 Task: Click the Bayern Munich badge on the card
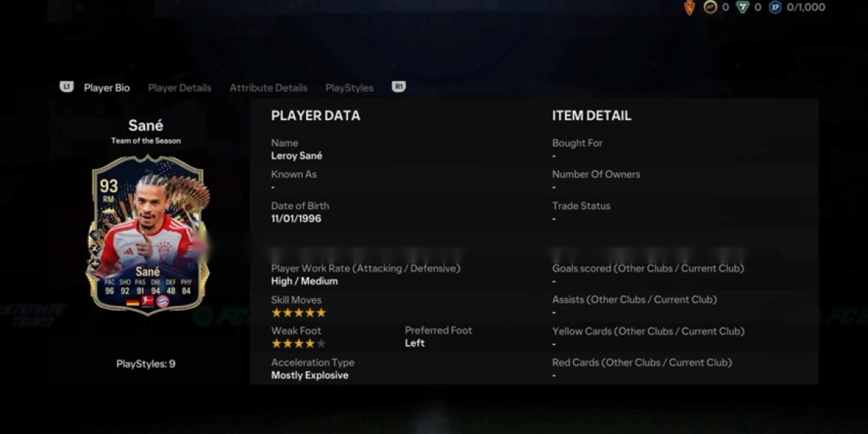(163, 301)
